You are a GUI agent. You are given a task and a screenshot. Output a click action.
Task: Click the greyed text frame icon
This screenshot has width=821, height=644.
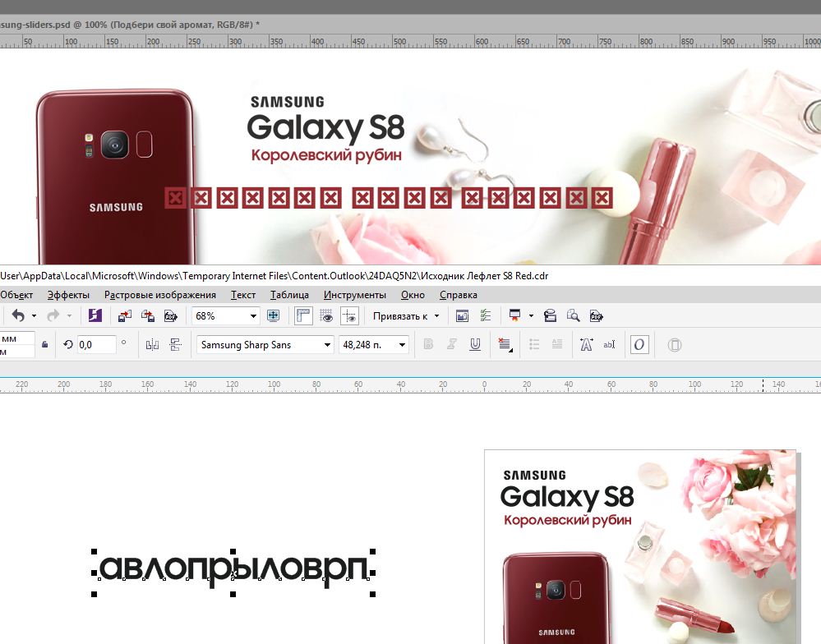pos(675,345)
